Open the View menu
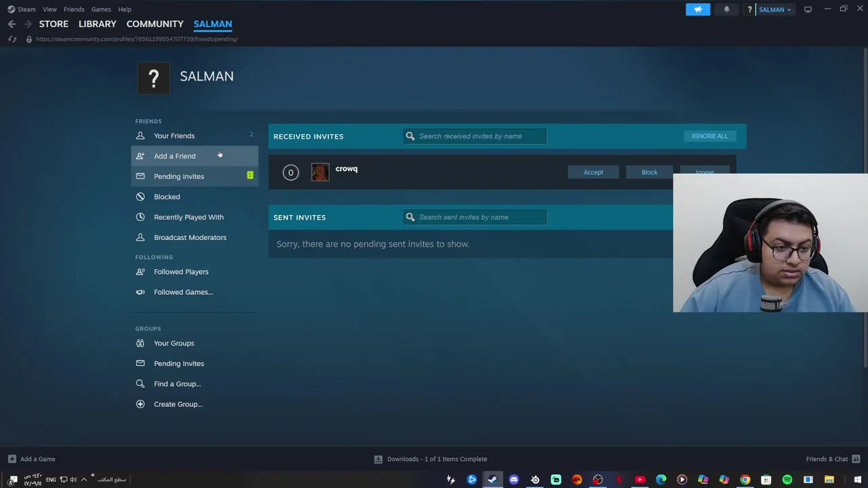868x488 pixels. [50, 9]
